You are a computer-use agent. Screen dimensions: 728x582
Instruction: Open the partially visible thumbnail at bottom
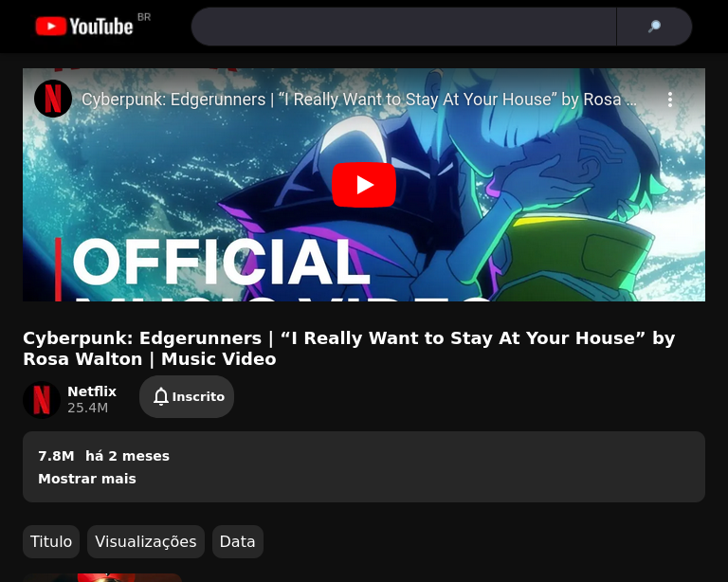coord(102,578)
